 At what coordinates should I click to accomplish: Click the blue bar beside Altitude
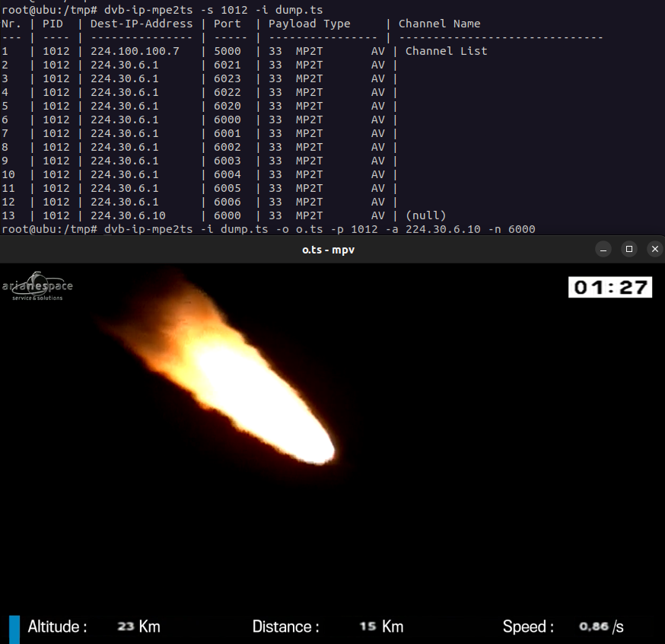[14, 628]
